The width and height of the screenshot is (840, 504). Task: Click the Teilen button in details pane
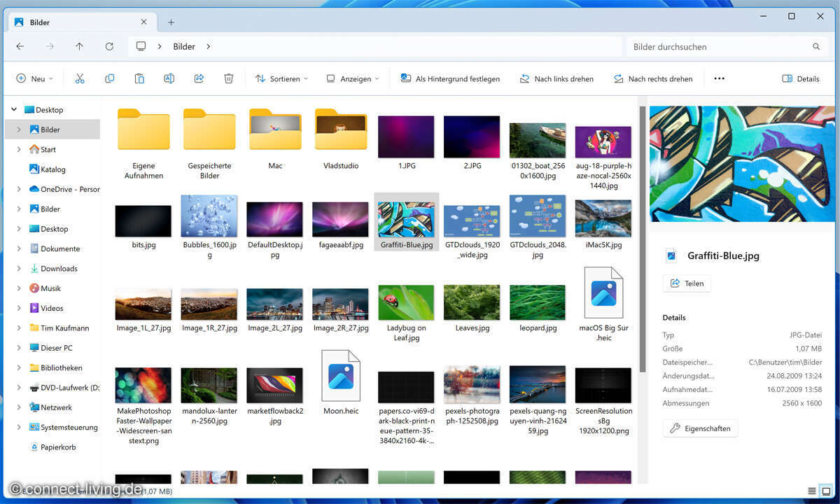pos(687,283)
